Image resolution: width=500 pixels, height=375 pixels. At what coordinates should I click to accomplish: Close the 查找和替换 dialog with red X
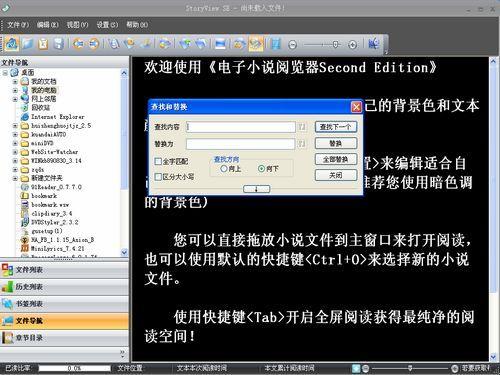[x=356, y=107]
